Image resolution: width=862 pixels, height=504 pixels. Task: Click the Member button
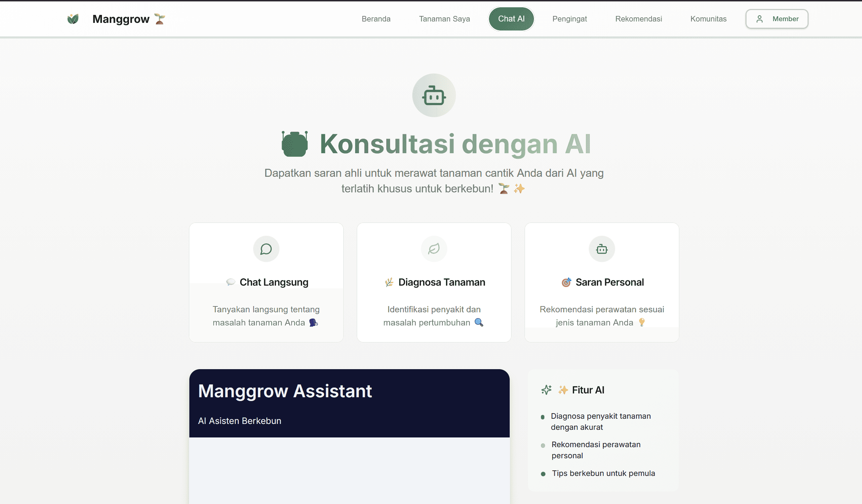tap(777, 19)
